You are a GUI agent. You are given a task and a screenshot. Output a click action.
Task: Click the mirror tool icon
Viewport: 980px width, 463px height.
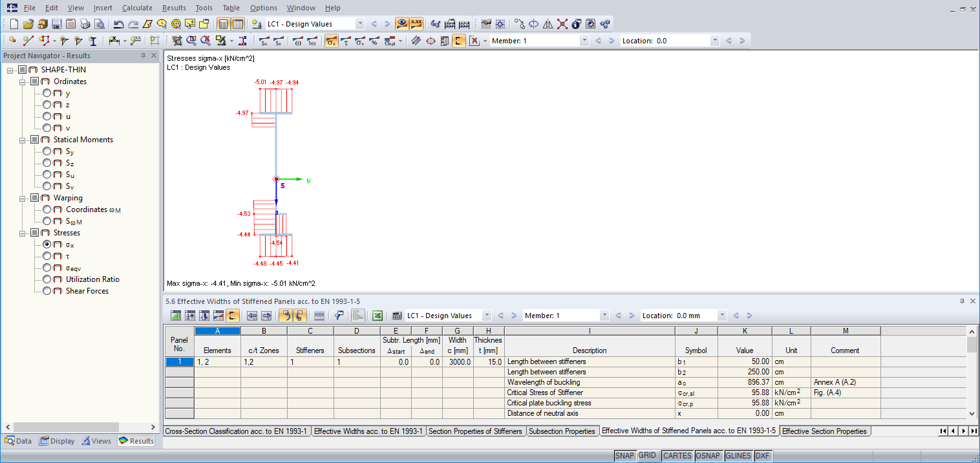coord(548,24)
